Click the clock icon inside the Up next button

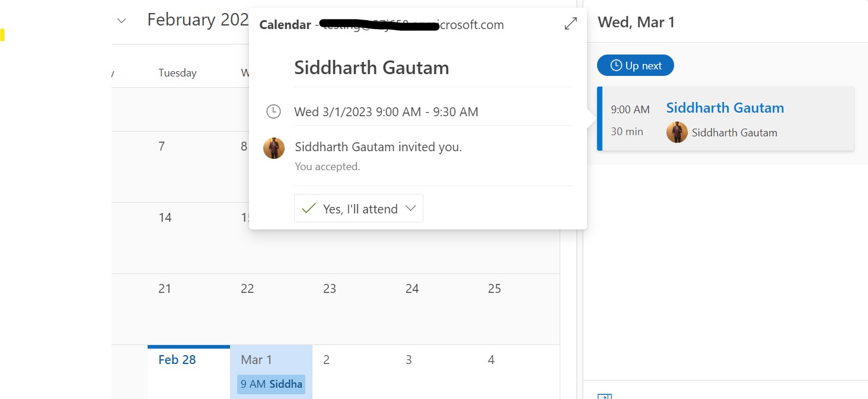pyautogui.click(x=616, y=66)
